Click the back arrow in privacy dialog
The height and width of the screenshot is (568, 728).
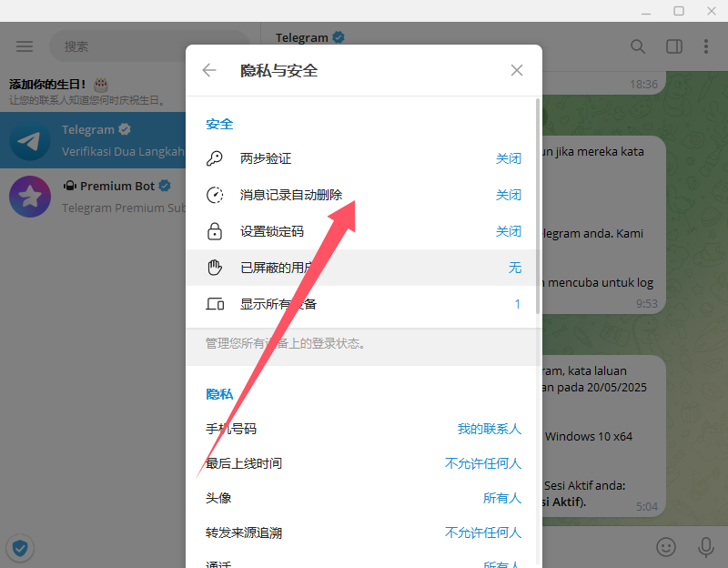[x=209, y=70]
